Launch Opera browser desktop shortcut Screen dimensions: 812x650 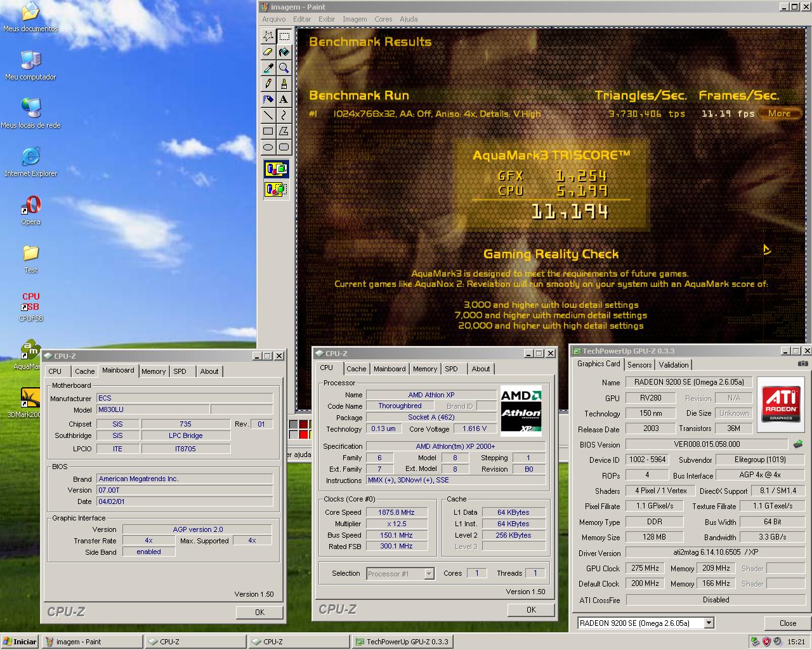coord(30,210)
